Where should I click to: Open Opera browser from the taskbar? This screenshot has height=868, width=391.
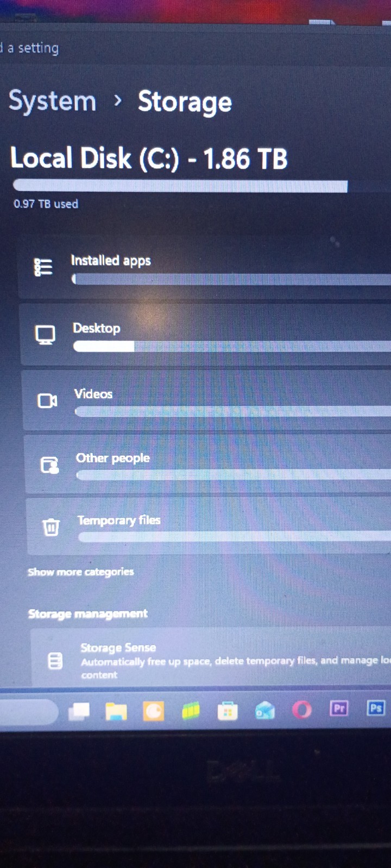point(302,710)
